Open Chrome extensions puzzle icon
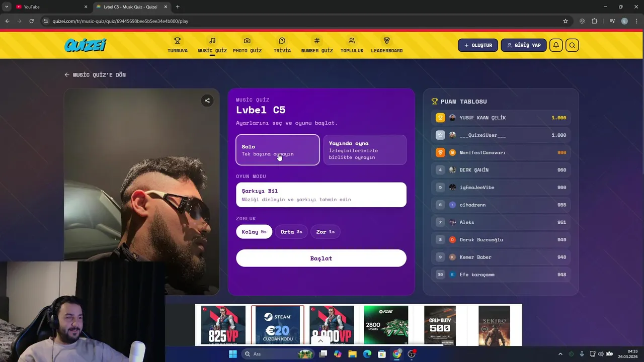 coord(595,21)
